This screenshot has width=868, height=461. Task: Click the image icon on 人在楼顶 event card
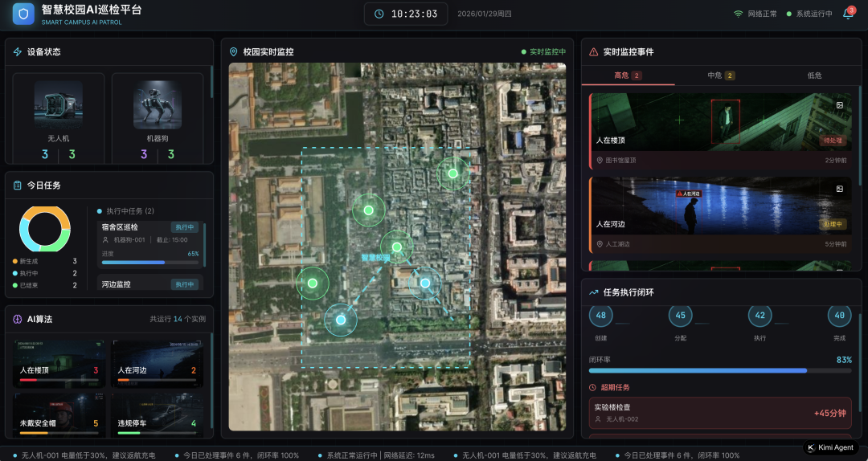tap(840, 105)
